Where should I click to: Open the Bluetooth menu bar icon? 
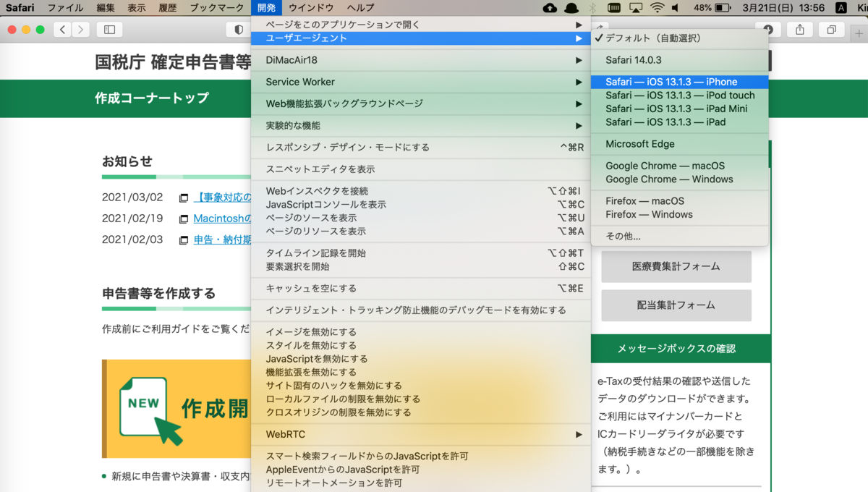click(x=593, y=8)
